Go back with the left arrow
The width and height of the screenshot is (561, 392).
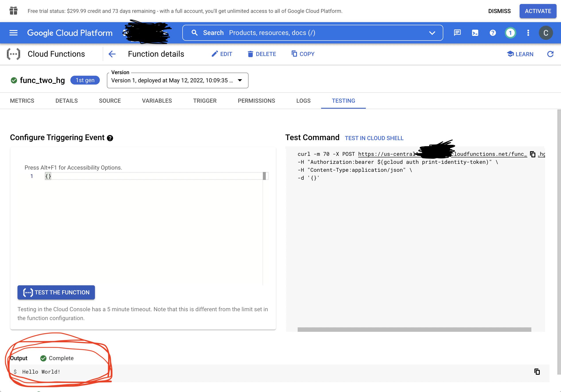click(112, 54)
